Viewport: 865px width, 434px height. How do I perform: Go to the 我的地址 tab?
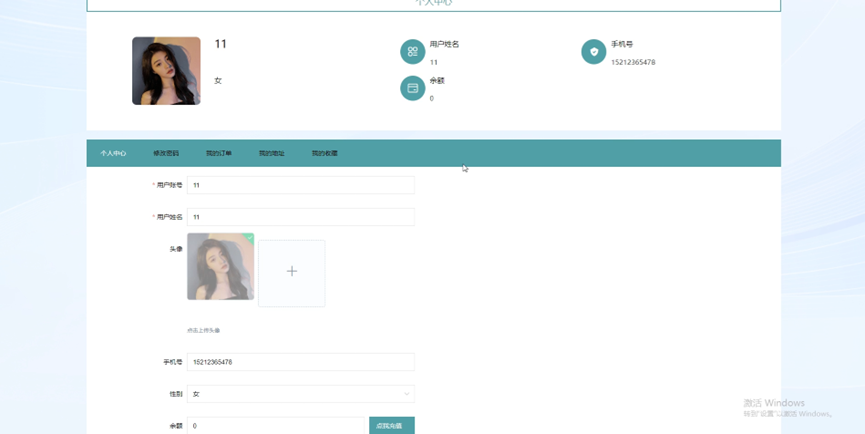coord(272,153)
